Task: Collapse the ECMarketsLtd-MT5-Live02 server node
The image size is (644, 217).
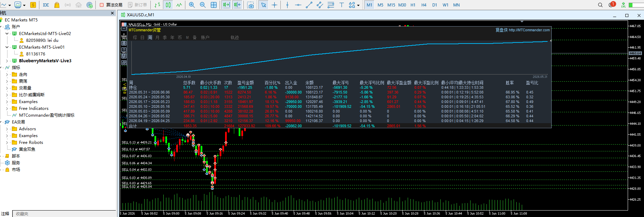Action: pyautogui.click(x=7, y=33)
